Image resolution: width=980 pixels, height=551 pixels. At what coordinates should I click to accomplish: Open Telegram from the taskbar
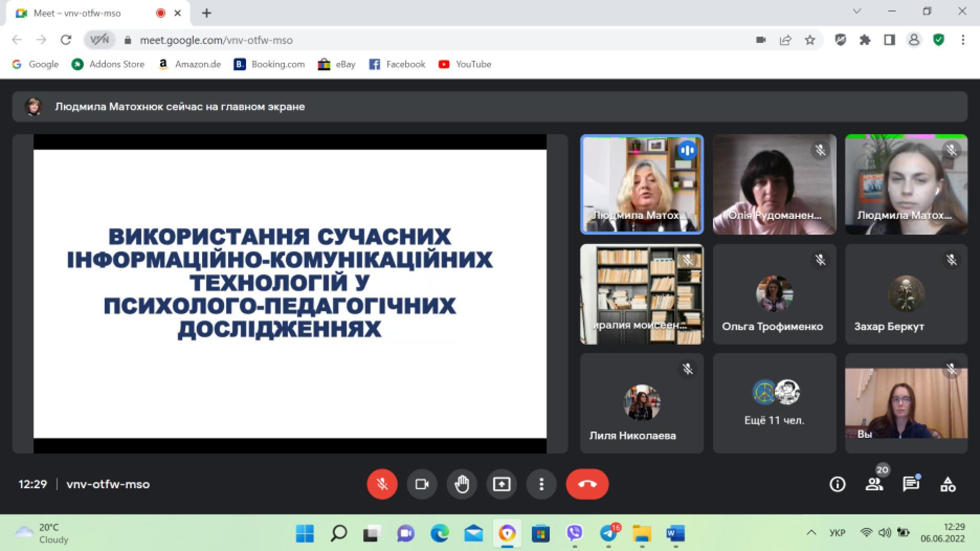pyautogui.click(x=608, y=534)
